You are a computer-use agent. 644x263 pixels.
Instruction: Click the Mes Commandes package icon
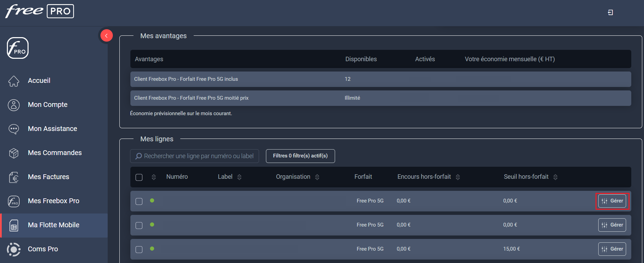point(14,153)
